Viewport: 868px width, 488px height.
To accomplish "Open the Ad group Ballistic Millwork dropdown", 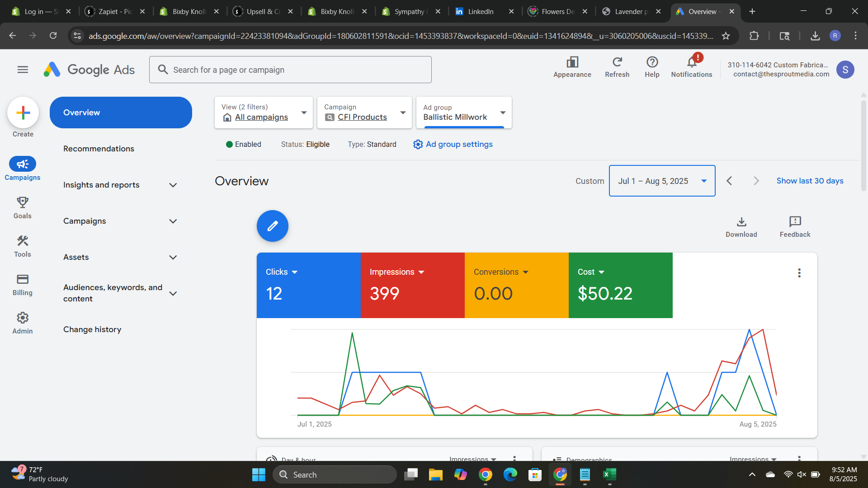I will pyautogui.click(x=464, y=113).
